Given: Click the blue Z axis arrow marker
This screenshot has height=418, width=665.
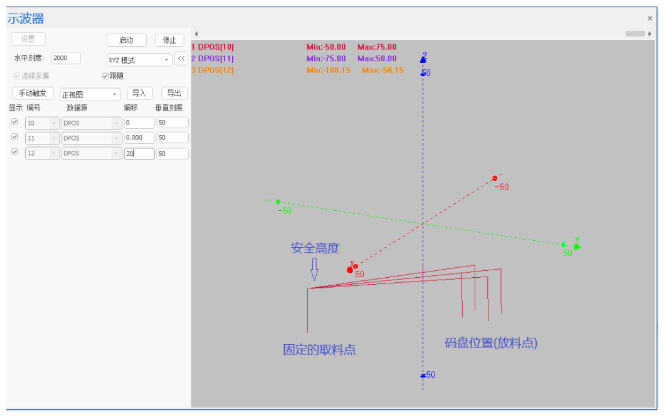Looking at the screenshot, I should point(423,59).
